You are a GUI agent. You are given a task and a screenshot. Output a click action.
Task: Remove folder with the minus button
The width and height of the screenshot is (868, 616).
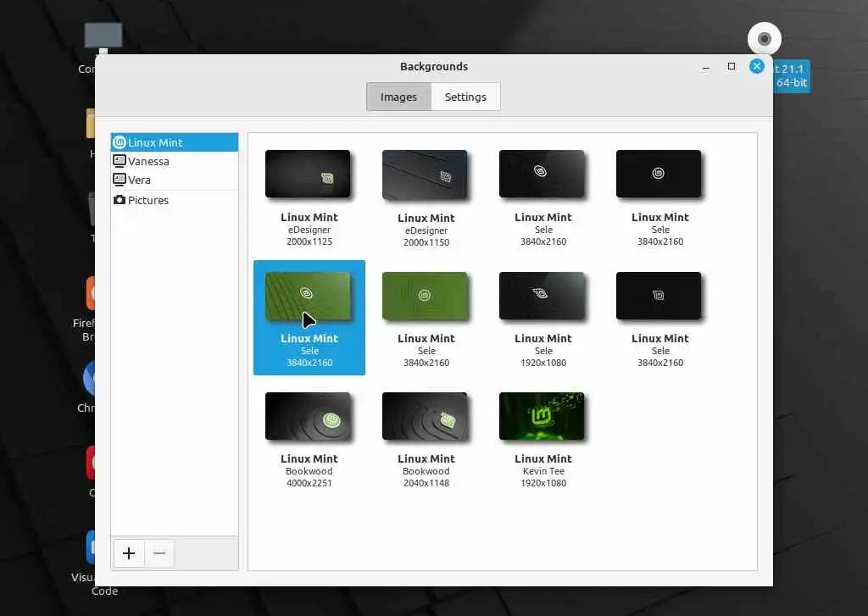pyautogui.click(x=159, y=553)
